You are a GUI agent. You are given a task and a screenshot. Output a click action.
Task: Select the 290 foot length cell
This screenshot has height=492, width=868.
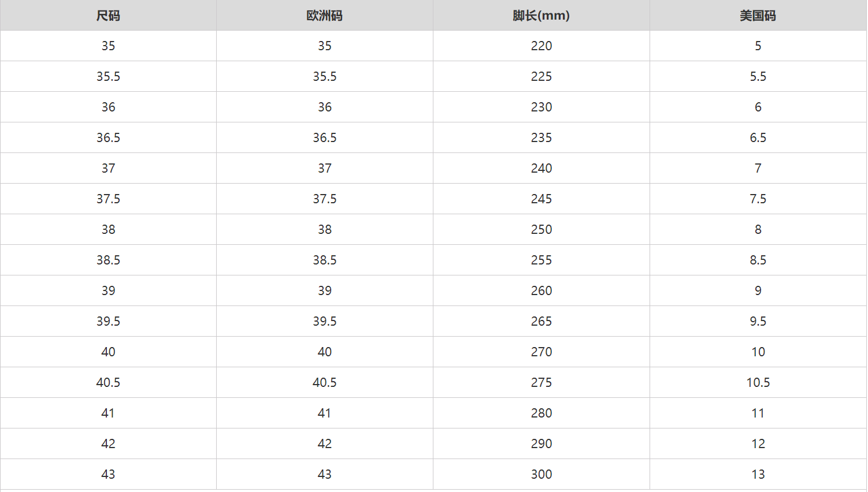pyautogui.click(x=541, y=443)
